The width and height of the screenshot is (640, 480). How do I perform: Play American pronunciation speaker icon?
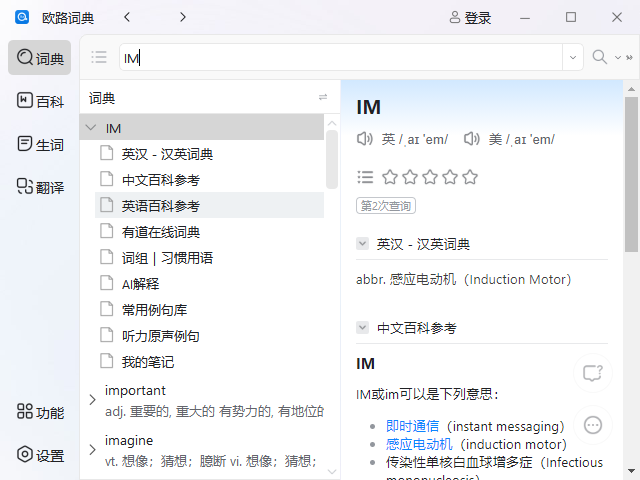pyautogui.click(x=471, y=139)
